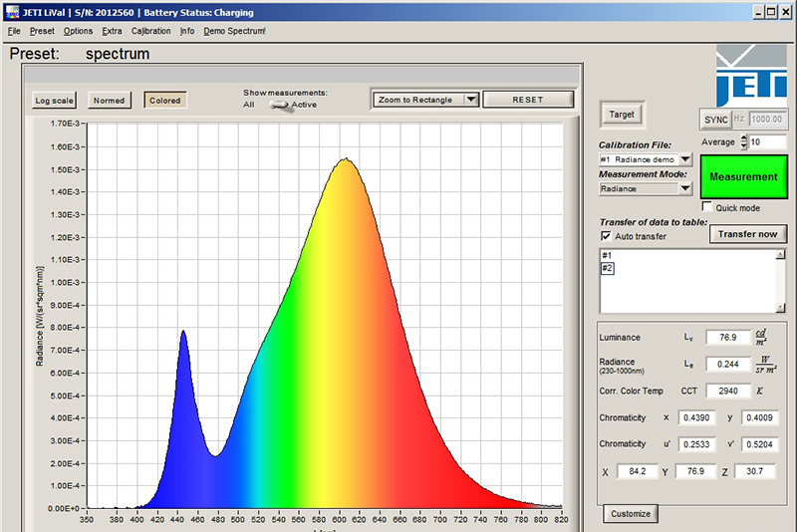Click the chromaticity y value 0.4009
Viewport: 797px width, 532px height.
(759, 417)
